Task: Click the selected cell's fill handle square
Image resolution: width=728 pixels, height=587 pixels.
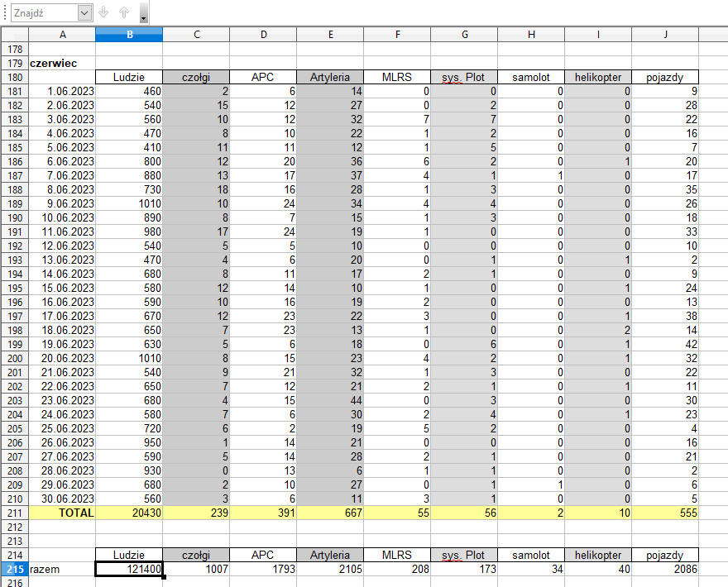Action: (x=164, y=577)
